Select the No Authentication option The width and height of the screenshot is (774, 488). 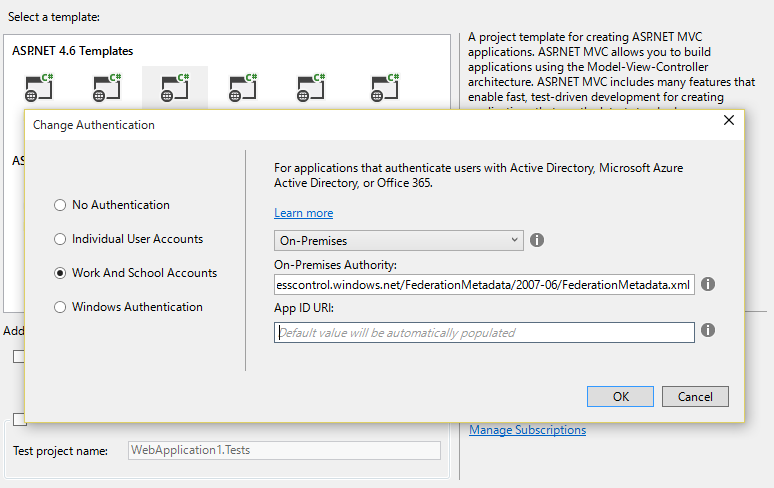point(61,205)
